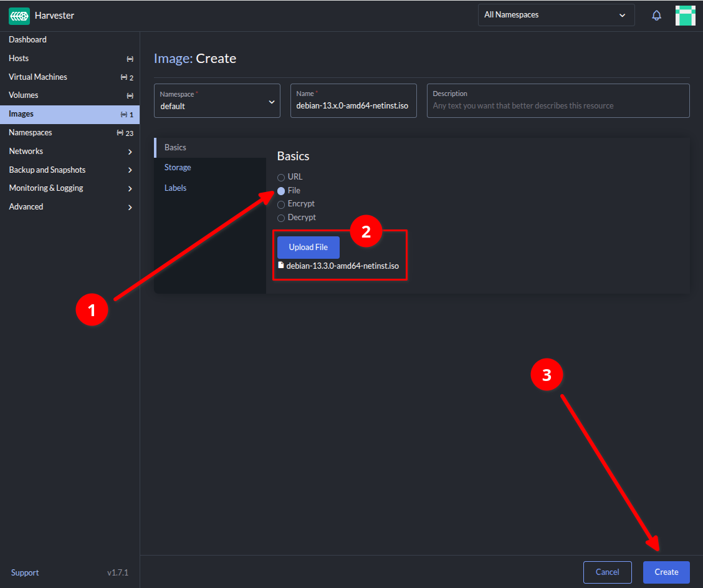Viewport: 703px width, 588px height.
Task: Switch to the Labels tab
Action: pos(175,188)
